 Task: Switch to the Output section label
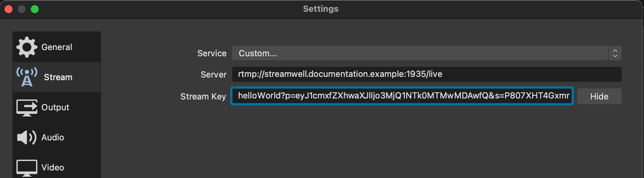(55, 107)
